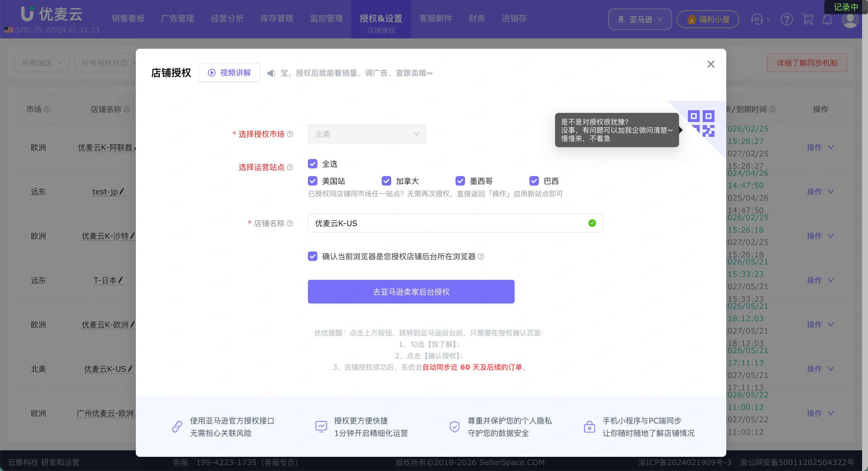868x471 pixels.
Task: Click the 记录中 recording indicator
Action: (846, 7)
